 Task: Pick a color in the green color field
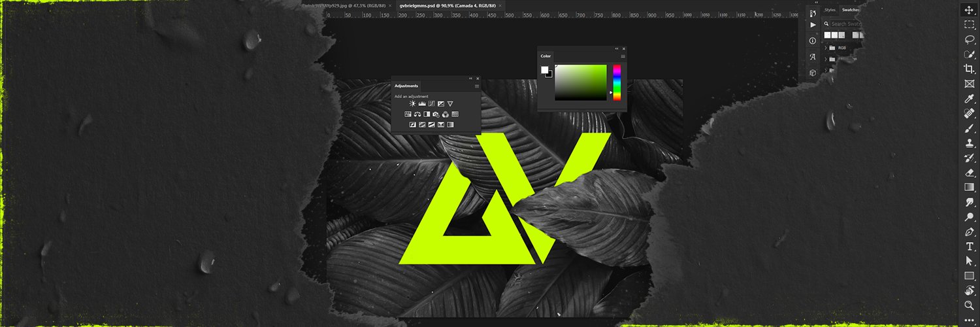coord(581,82)
